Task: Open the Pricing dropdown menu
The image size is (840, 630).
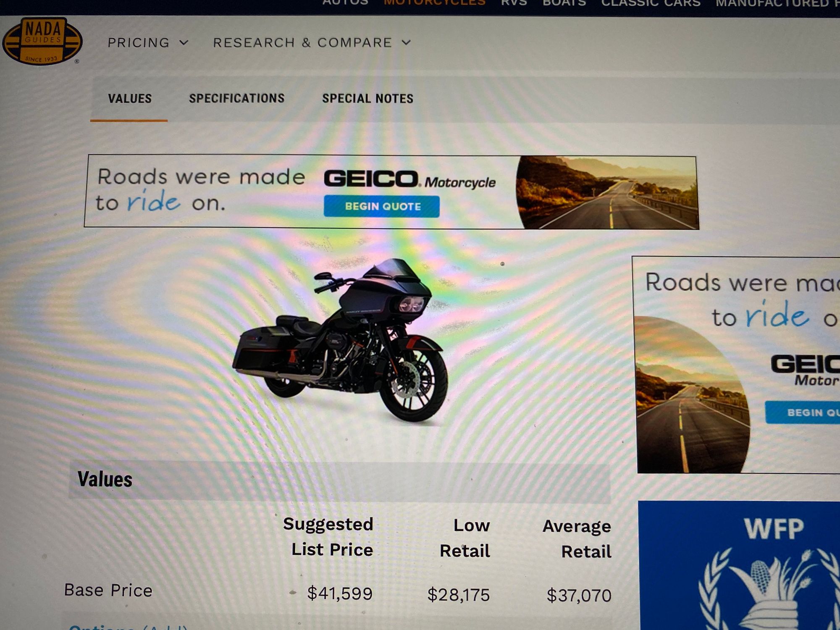Action: click(x=148, y=42)
